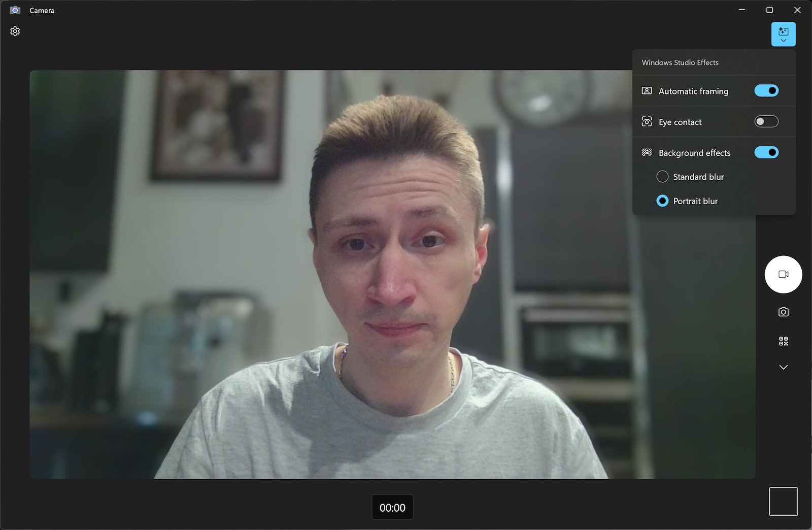Click the Automatic framing icon
The image size is (812, 530).
click(647, 91)
